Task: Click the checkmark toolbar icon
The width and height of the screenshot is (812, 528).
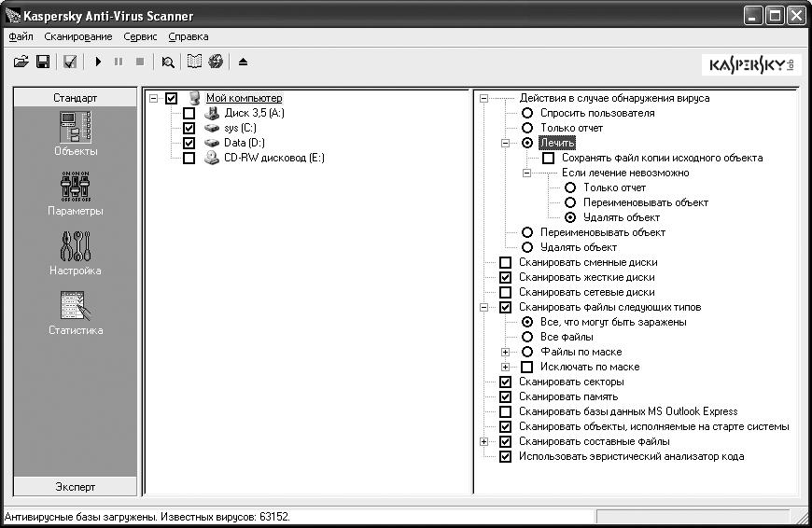Action: [x=70, y=63]
